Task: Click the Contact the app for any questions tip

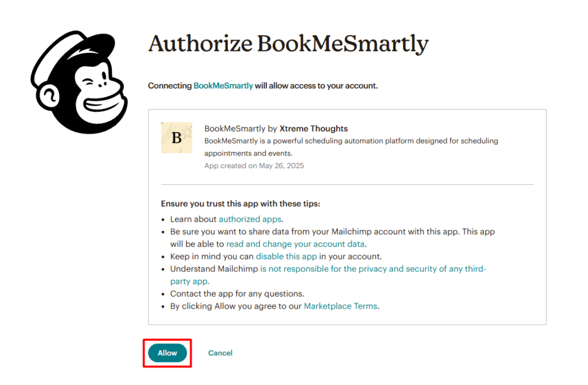Action: (x=237, y=294)
